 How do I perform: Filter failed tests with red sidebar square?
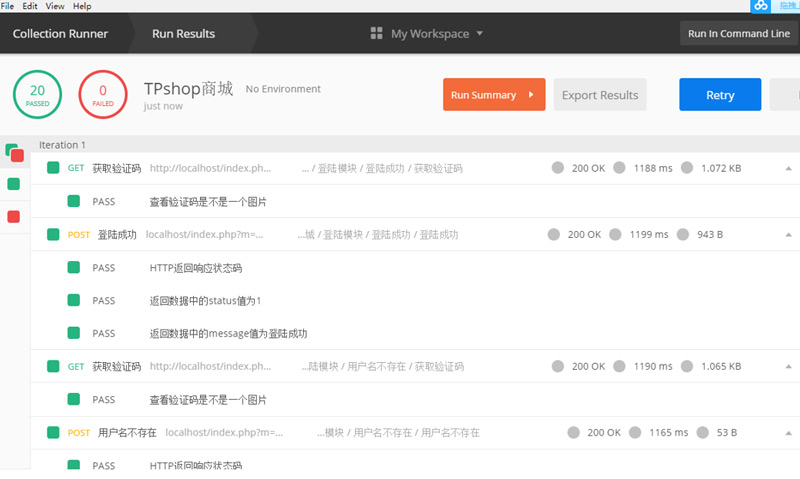click(13, 216)
